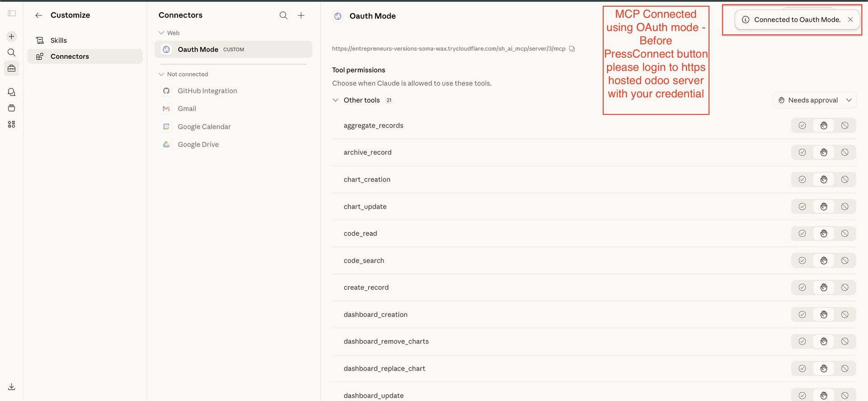Viewport: 868px width, 401px height.
Task: Click the search icon in Connectors header
Action: point(283,15)
